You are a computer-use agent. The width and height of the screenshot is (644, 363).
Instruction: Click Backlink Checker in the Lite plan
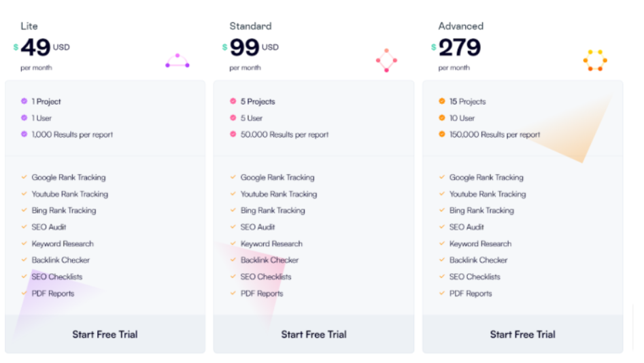click(61, 260)
